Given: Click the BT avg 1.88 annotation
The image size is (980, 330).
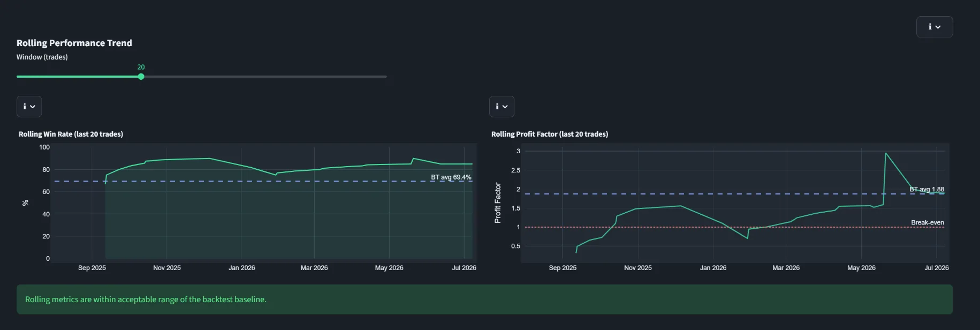Looking at the screenshot, I should 926,189.
